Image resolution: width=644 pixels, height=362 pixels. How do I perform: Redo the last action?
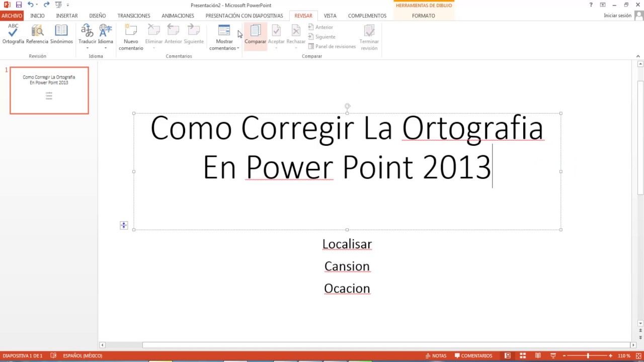point(46,5)
